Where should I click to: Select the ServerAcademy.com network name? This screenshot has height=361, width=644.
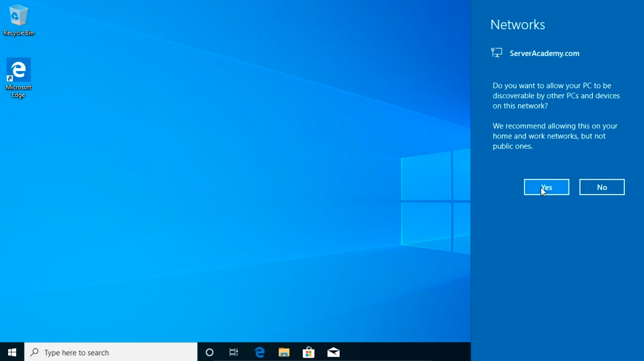click(x=544, y=53)
